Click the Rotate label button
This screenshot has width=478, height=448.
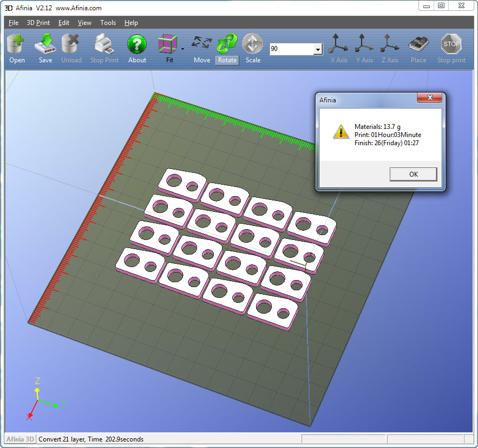point(227,60)
